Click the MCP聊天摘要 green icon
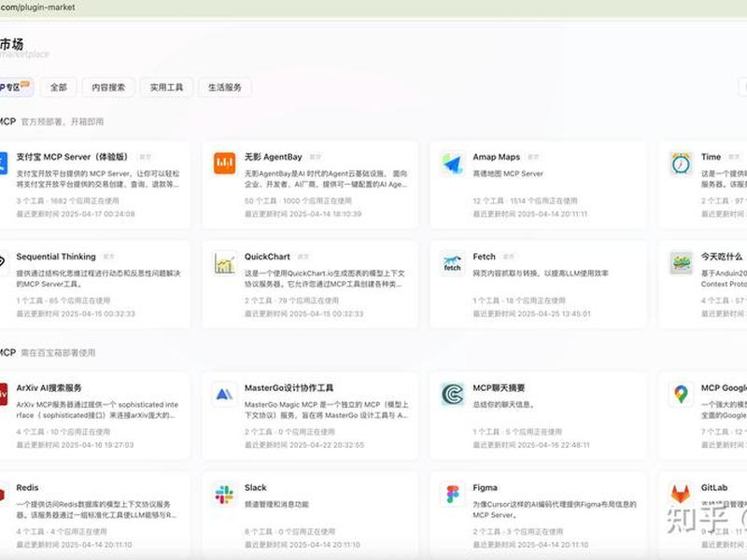 point(453,394)
